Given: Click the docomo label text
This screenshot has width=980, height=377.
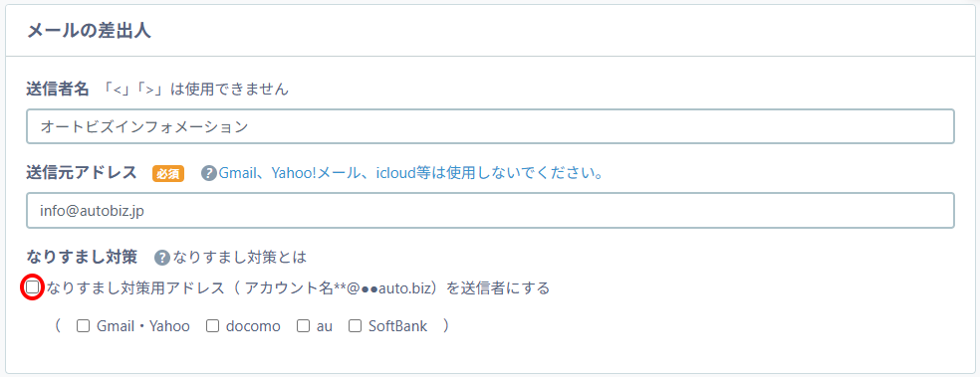Looking at the screenshot, I should [253, 326].
